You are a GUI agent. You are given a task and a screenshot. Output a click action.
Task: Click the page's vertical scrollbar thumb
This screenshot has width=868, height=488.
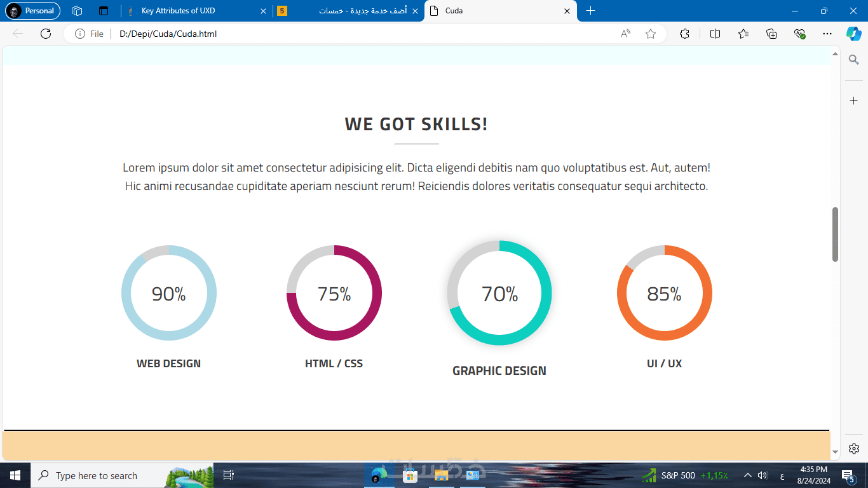pyautogui.click(x=835, y=234)
